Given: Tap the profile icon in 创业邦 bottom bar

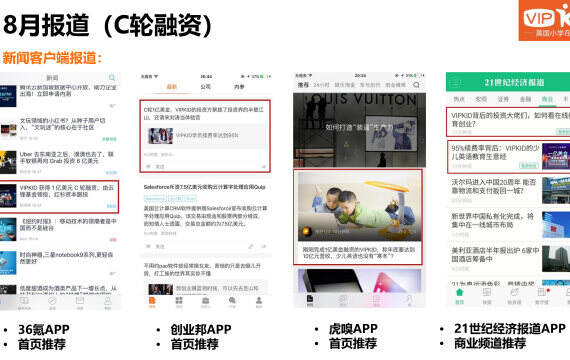Looking at the screenshot, I should (x=259, y=301).
